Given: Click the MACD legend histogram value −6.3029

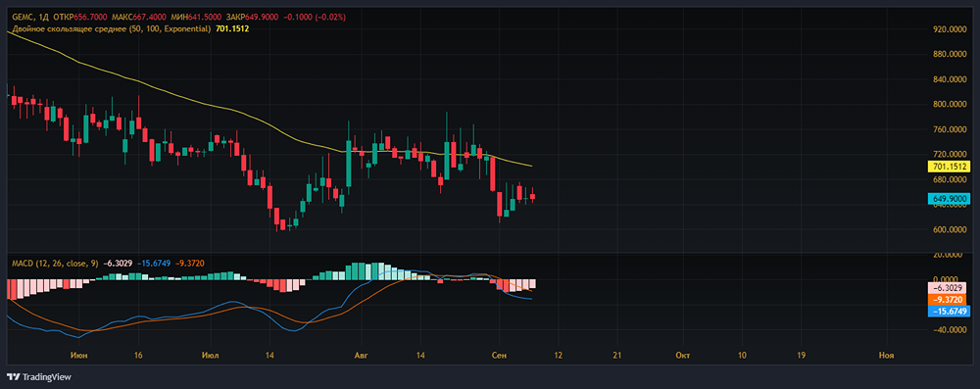Looking at the screenshot, I should pyautogui.click(x=117, y=264).
